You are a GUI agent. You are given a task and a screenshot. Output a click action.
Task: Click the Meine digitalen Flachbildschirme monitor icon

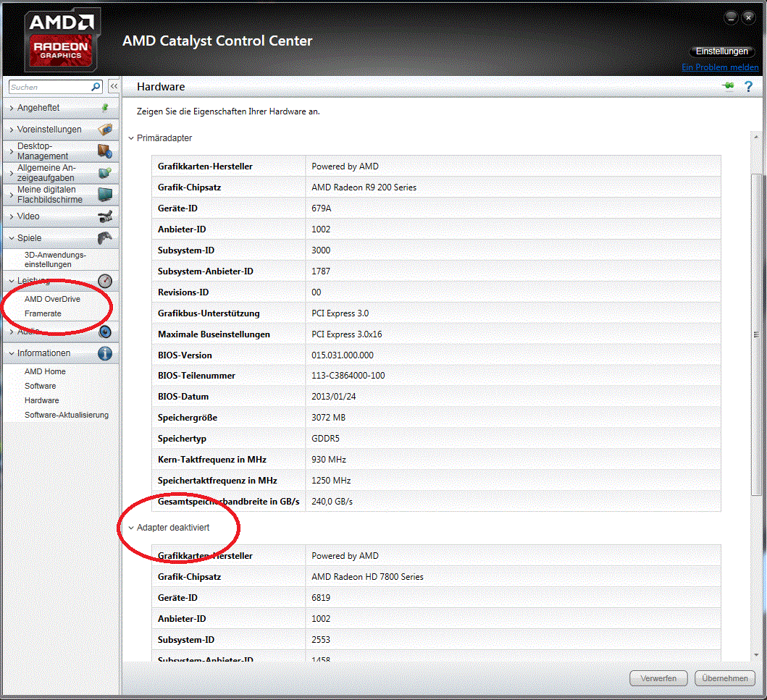105,195
